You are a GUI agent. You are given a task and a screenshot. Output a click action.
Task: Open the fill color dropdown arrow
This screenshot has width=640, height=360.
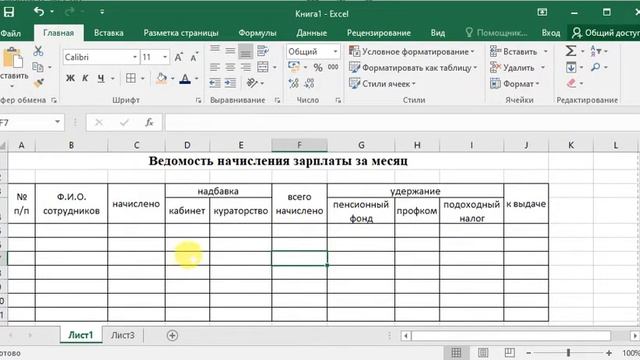tap(173, 78)
